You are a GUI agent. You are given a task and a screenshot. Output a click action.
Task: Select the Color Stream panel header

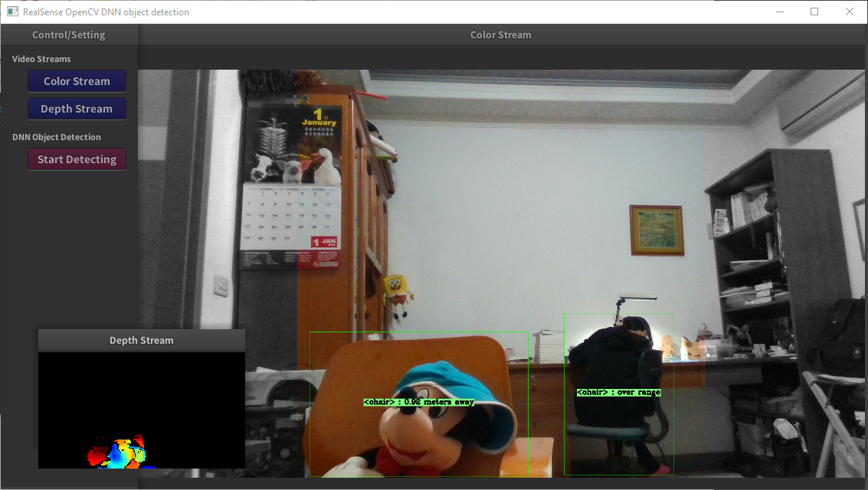(501, 35)
